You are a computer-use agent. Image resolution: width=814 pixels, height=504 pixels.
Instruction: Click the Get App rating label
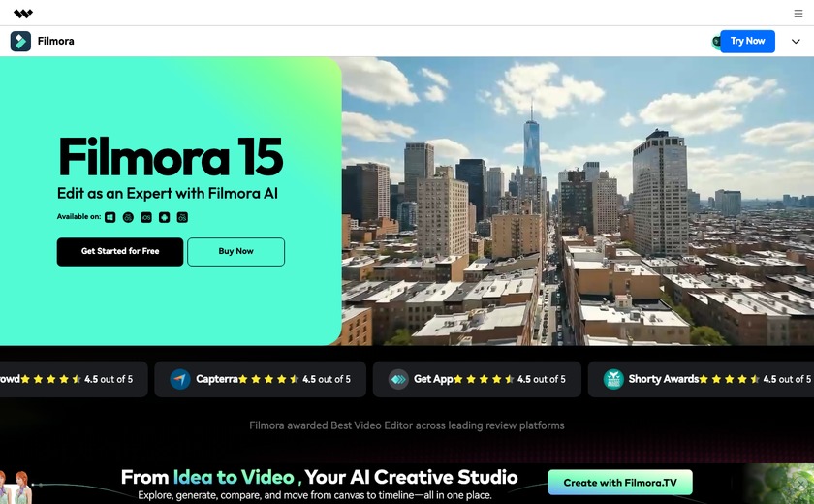(433, 379)
